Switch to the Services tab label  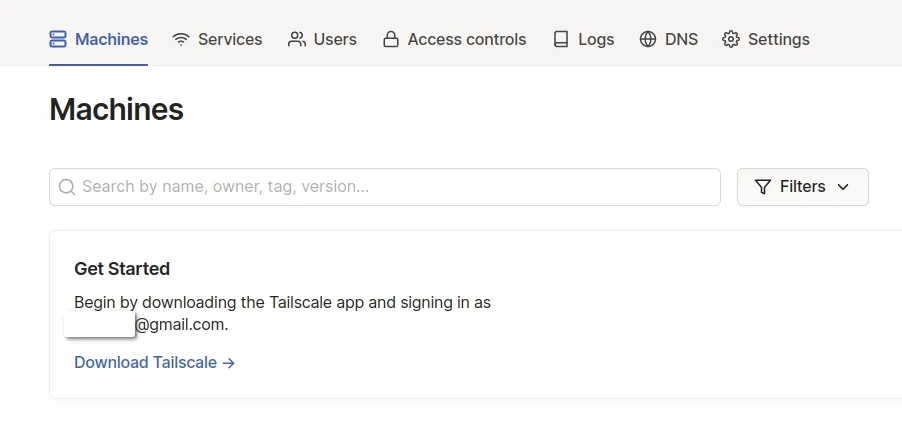(230, 40)
